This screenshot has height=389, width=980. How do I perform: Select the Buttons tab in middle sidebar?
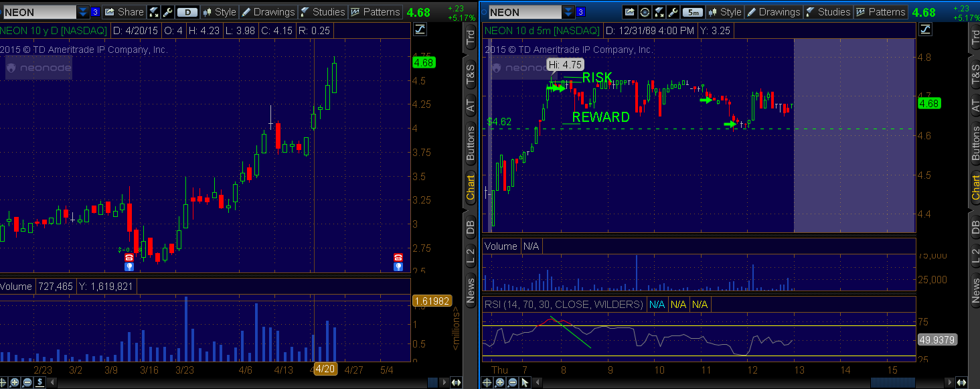pos(470,143)
